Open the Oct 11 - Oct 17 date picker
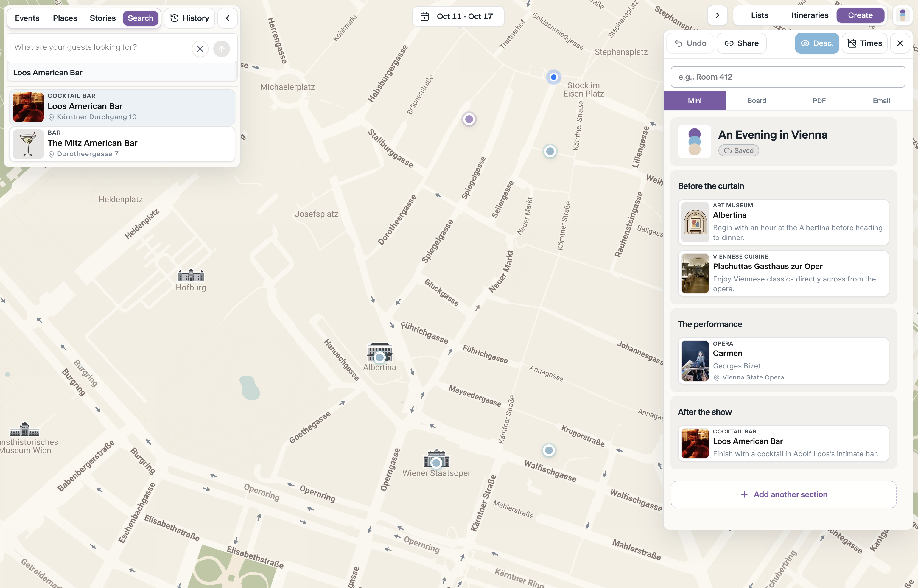The height and width of the screenshot is (588, 918). (x=458, y=16)
